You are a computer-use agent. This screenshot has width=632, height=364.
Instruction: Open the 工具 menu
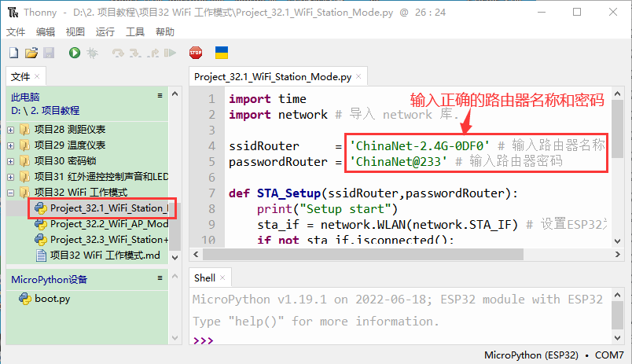pos(135,31)
